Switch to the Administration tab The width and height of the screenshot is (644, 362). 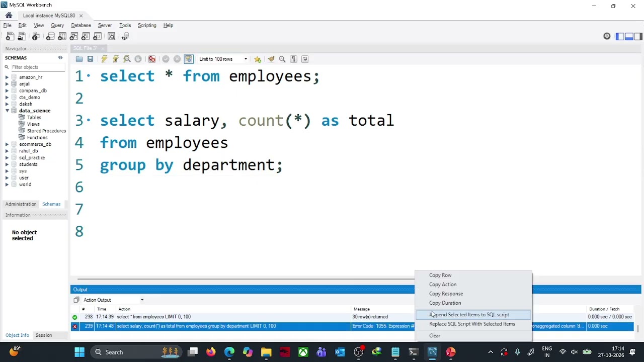coord(21,204)
